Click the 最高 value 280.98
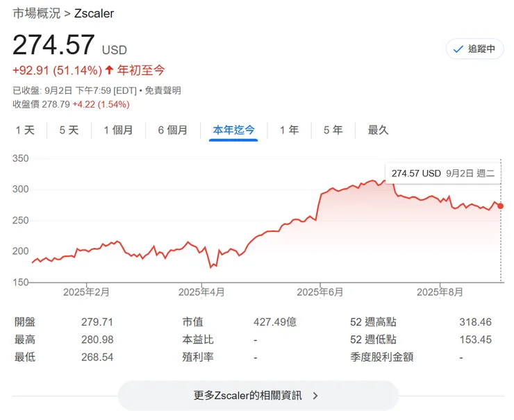 coord(97,339)
